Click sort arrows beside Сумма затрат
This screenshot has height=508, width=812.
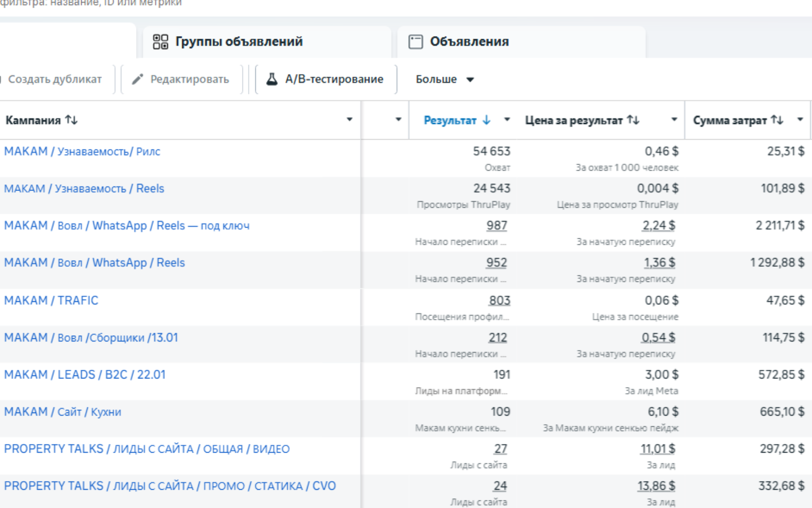pos(777,120)
